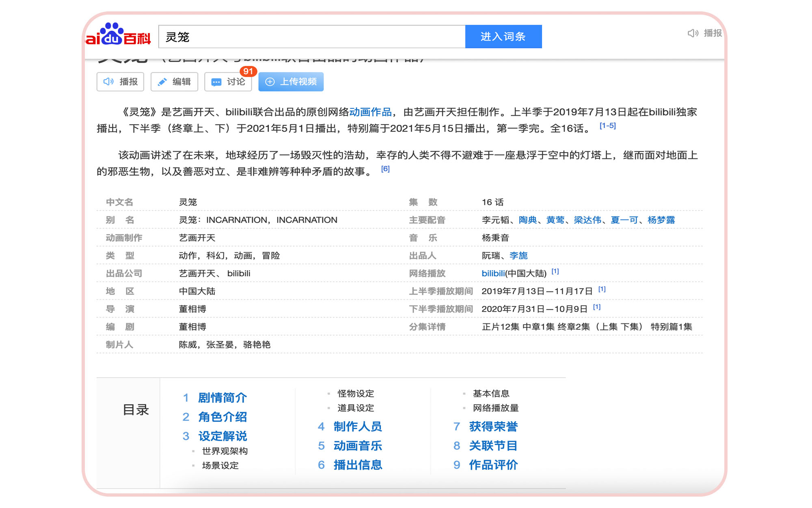Jump to 8 关联节目 in the contents
This screenshot has height=508, width=812.
pos(486,446)
